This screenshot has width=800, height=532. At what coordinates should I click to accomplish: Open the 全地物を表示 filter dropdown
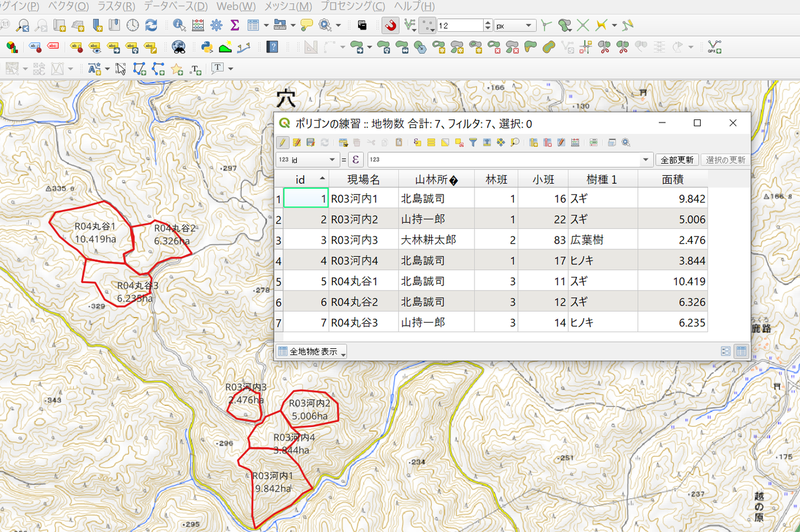coord(311,351)
